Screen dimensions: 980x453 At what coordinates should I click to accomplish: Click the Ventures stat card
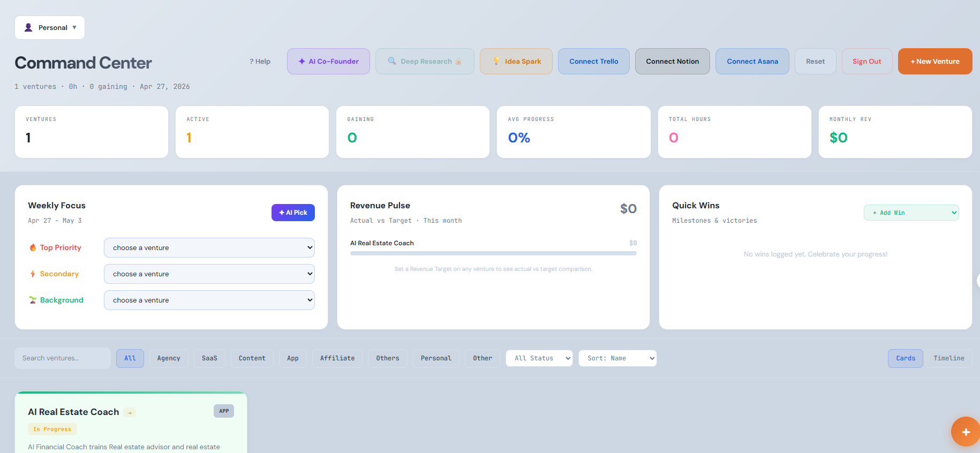[x=92, y=132]
